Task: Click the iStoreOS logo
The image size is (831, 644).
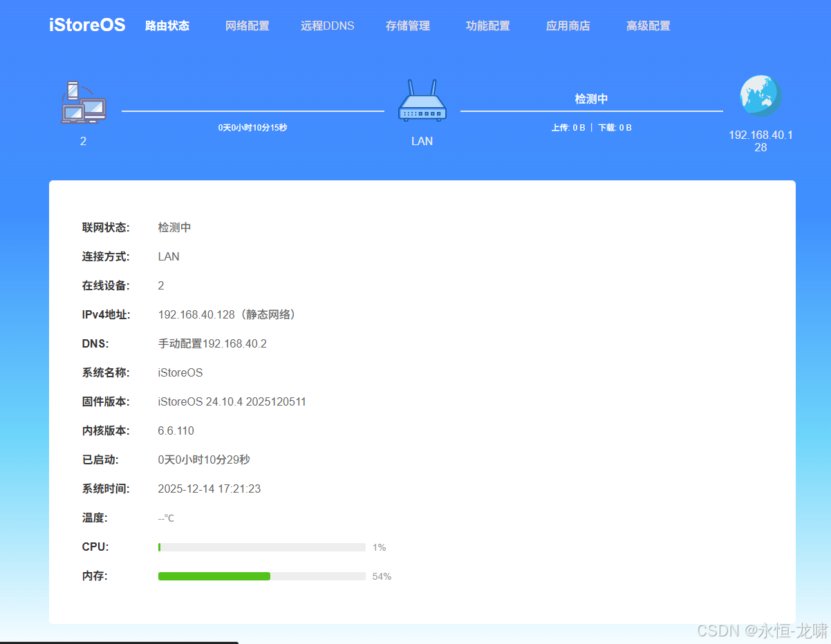Action: (x=87, y=25)
